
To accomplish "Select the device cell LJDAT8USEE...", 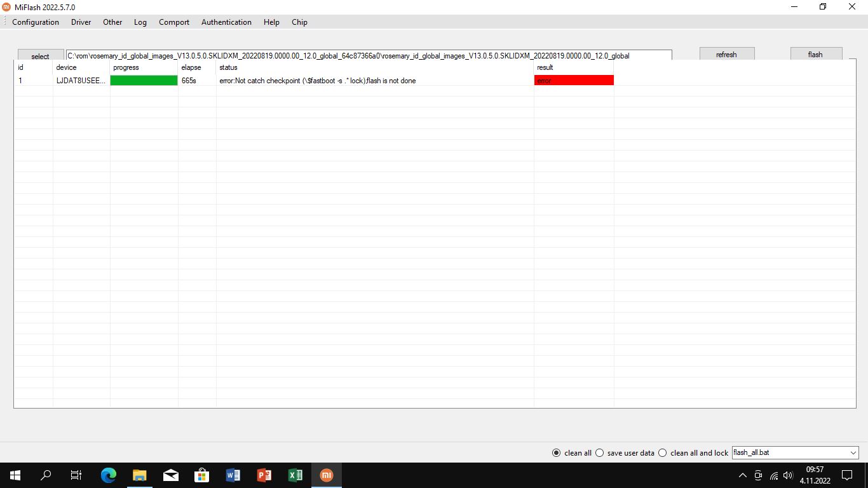I will (x=81, y=81).
